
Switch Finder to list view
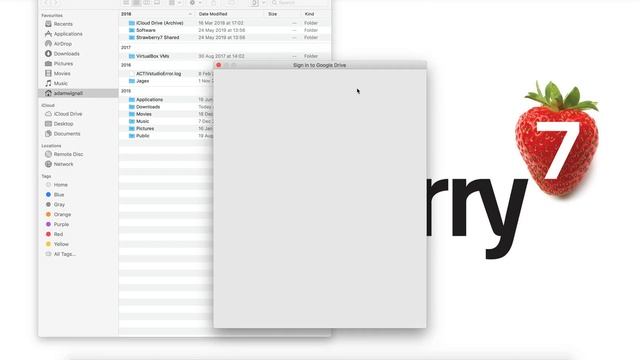click(x=136, y=2)
